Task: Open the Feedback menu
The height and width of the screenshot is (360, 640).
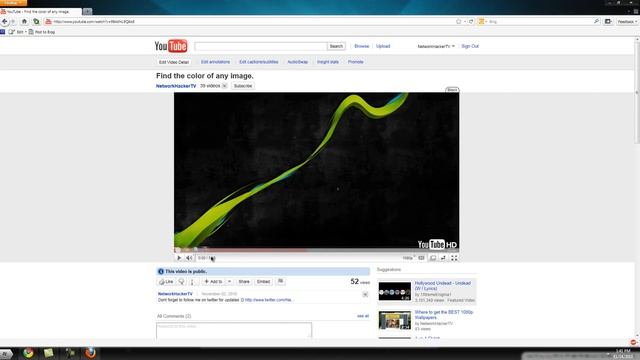Action: click(x=627, y=21)
